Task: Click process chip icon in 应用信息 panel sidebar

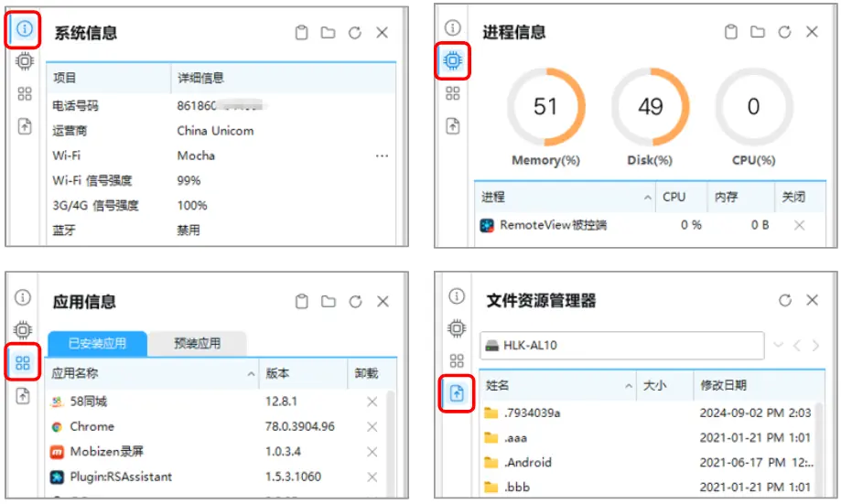Action: point(23,329)
